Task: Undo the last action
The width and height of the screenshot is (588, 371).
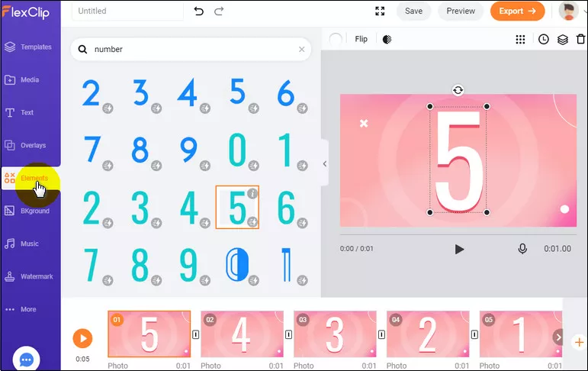Action: [x=199, y=11]
